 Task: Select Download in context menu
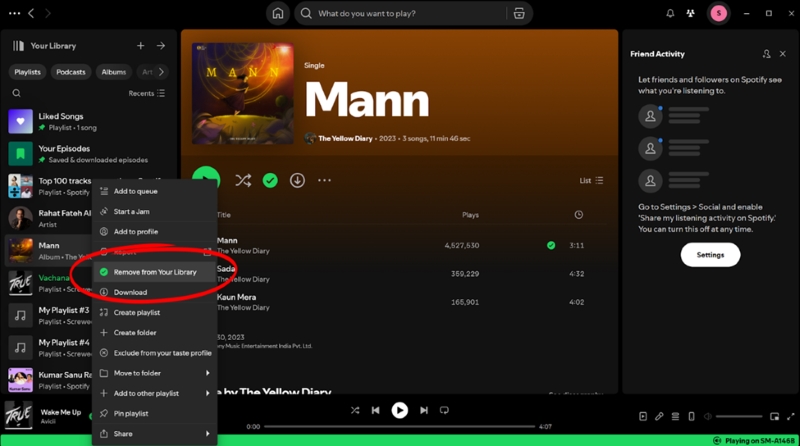155,292
